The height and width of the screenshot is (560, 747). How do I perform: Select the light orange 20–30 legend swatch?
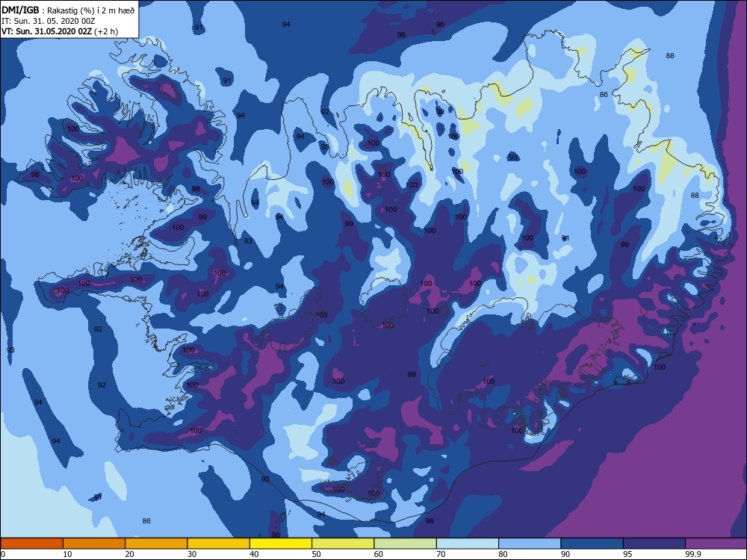pos(156,544)
